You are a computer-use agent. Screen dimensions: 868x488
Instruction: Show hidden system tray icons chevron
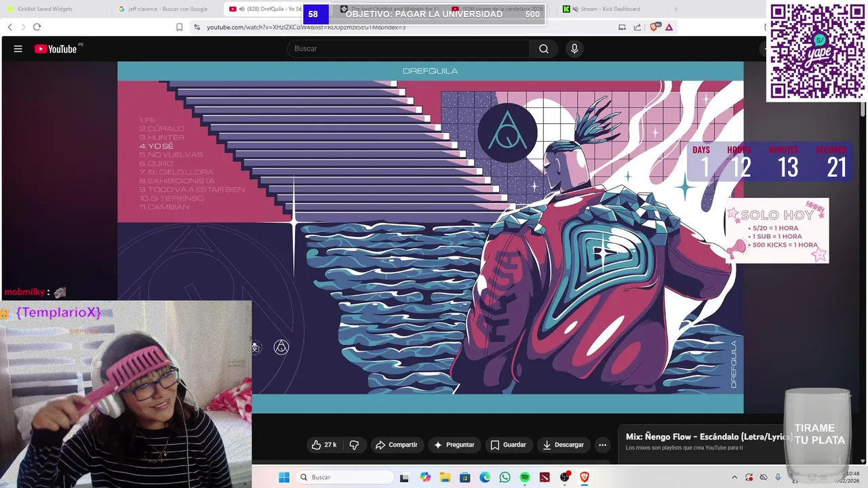(734, 477)
